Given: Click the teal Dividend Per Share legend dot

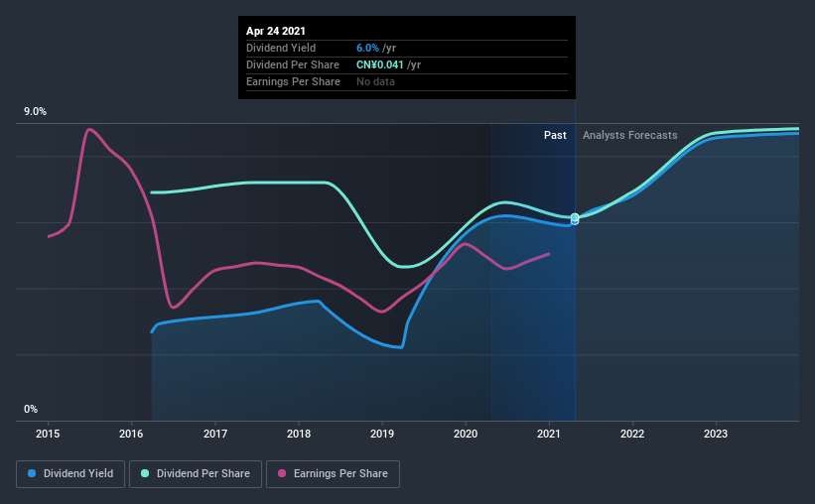Looking at the screenshot, I should [x=145, y=473].
